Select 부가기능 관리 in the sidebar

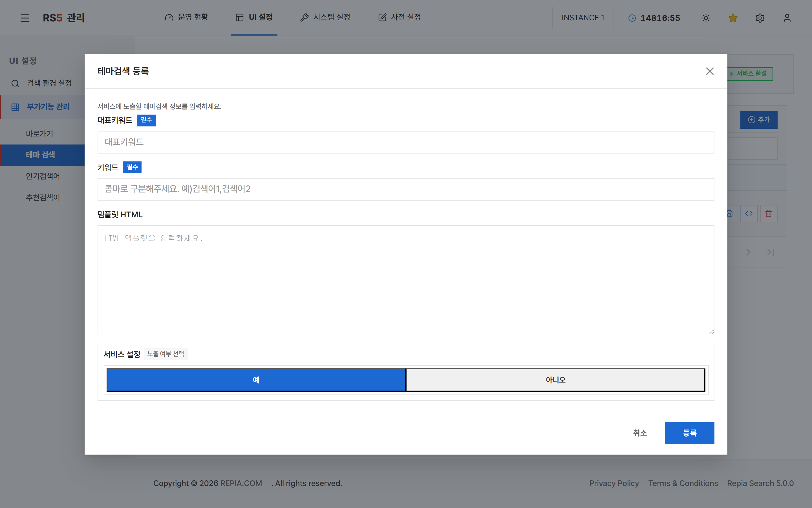(x=42, y=107)
